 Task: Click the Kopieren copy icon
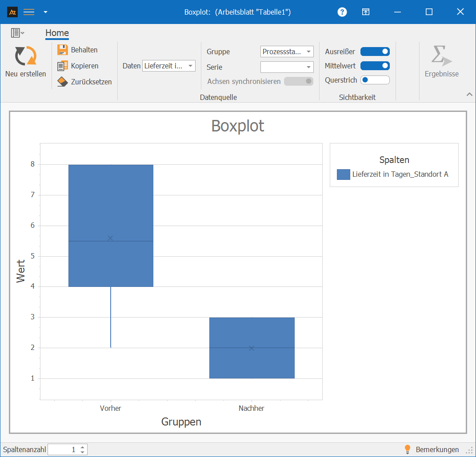point(63,66)
